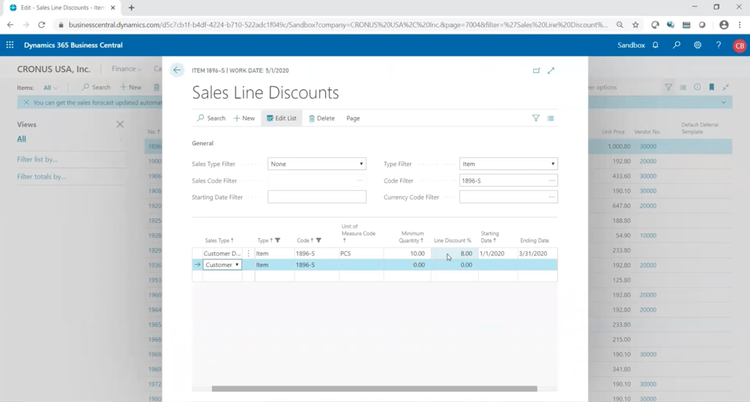750x402 pixels.
Task: Click the Line Discount % column header
Action: pos(452,240)
